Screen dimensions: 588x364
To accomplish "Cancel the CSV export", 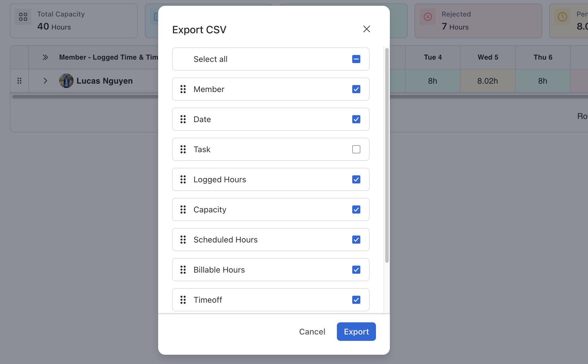I will tap(312, 332).
